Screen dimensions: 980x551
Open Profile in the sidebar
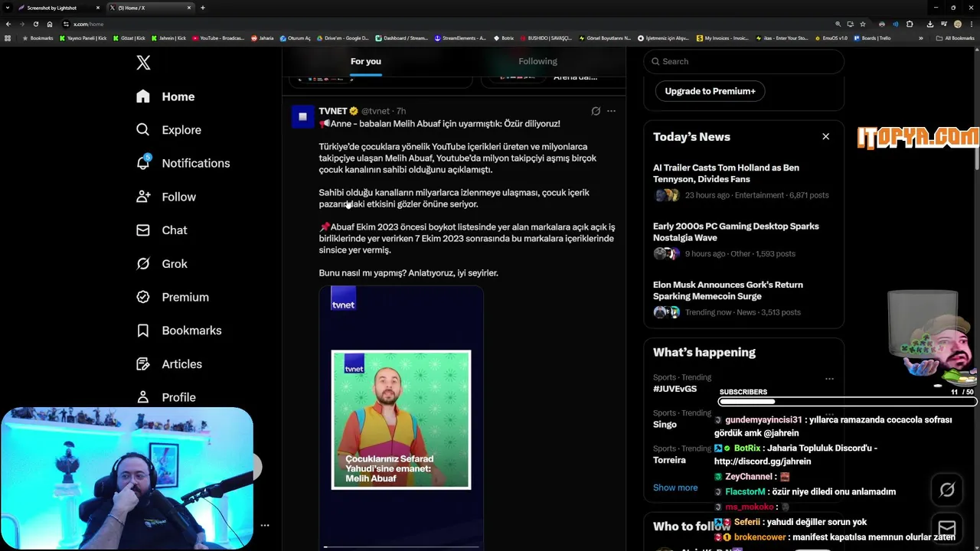[x=165, y=397]
